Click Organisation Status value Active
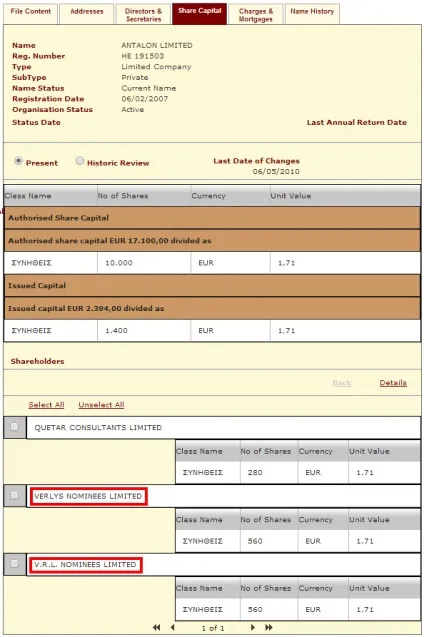Image resolution: width=424 pixels, height=637 pixels. (132, 109)
